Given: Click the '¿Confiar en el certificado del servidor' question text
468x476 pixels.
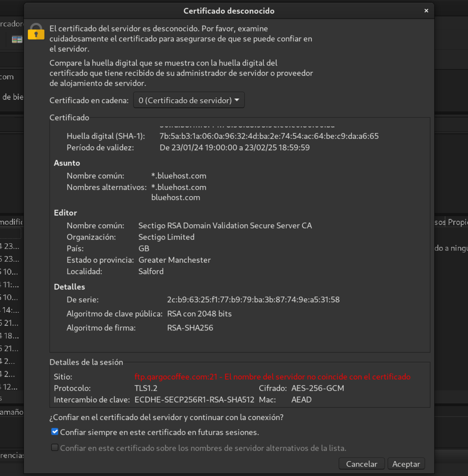Looking at the screenshot, I should tap(166, 417).
